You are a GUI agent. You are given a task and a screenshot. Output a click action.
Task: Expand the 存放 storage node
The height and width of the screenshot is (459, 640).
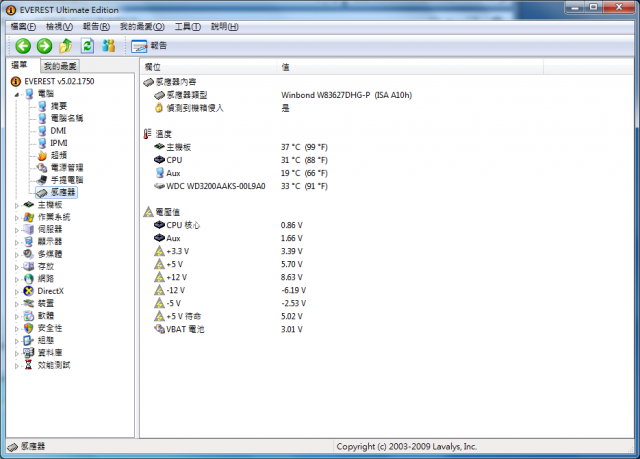17,267
